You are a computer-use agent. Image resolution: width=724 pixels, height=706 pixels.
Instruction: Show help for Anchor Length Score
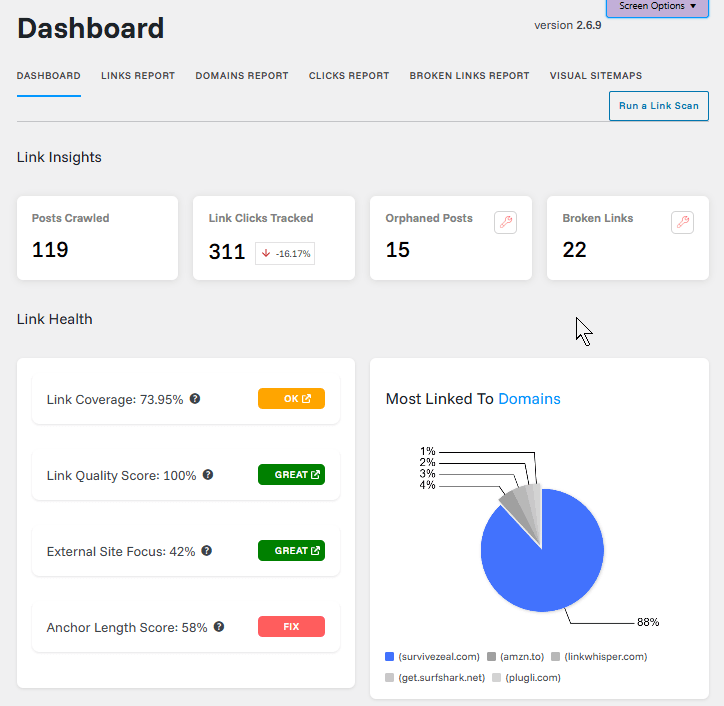219,627
